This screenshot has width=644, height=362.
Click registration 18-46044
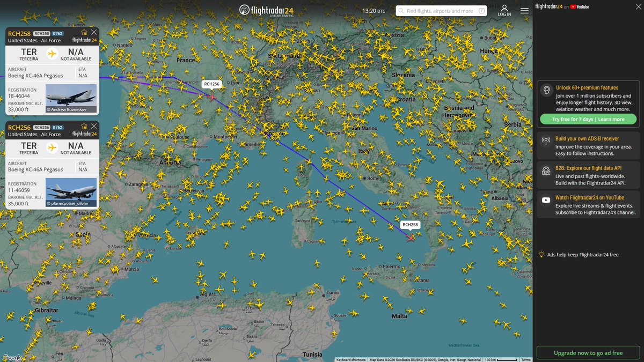click(19, 97)
